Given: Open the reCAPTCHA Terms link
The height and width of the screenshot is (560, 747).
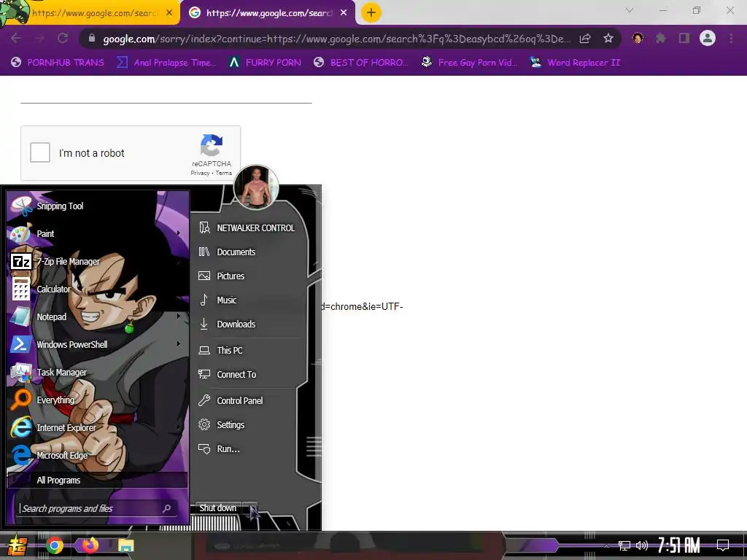Looking at the screenshot, I should coord(223,174).
